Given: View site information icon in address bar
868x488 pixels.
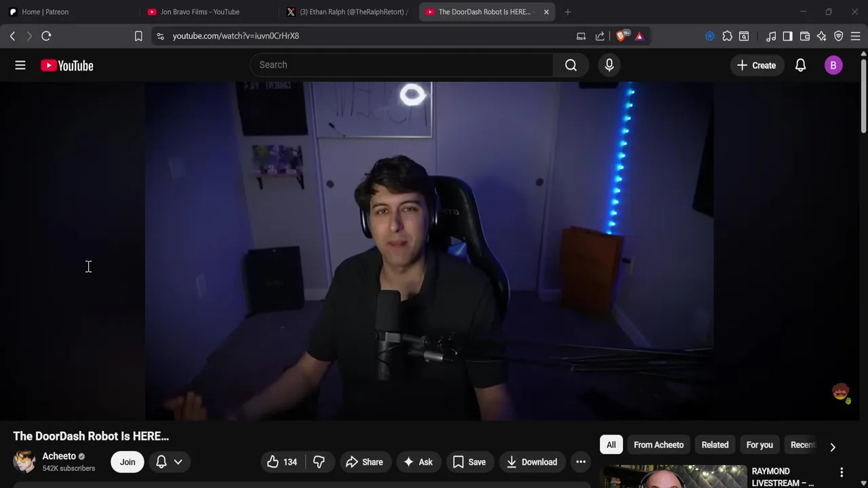Looking at the screenshot, I should [x=160, y=36].
